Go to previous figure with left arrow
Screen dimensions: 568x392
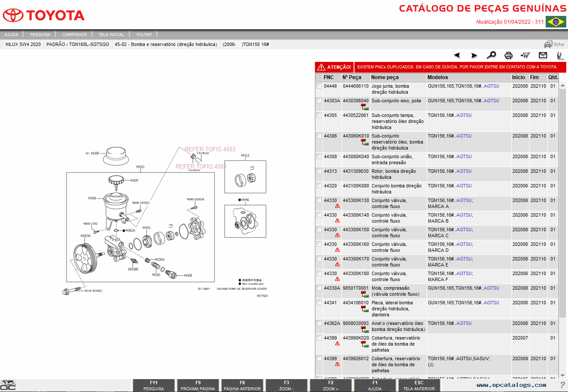(x=457, y=55)
